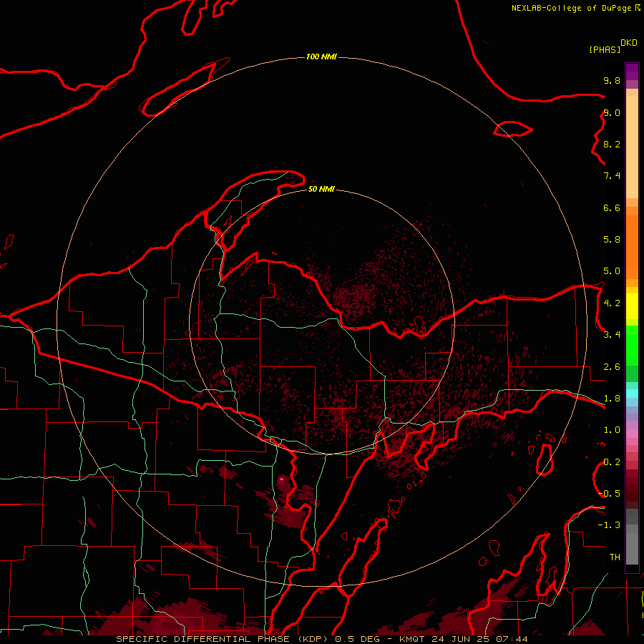Image resolution: width=644 pixels, height=644 pixels.
Task: Select the 0.2 value on the color scale
Action: [x=612, y=462]
